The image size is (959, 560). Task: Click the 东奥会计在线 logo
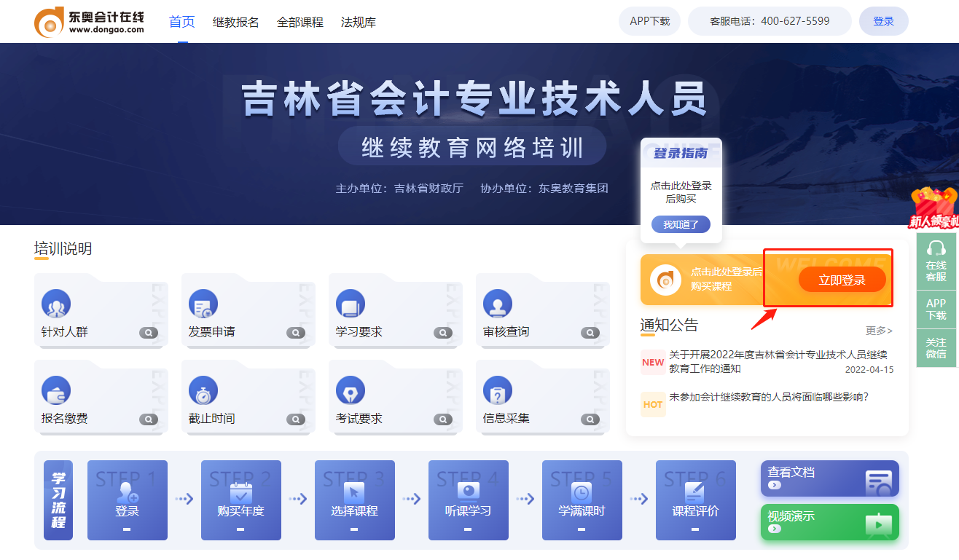pos(87,20)
